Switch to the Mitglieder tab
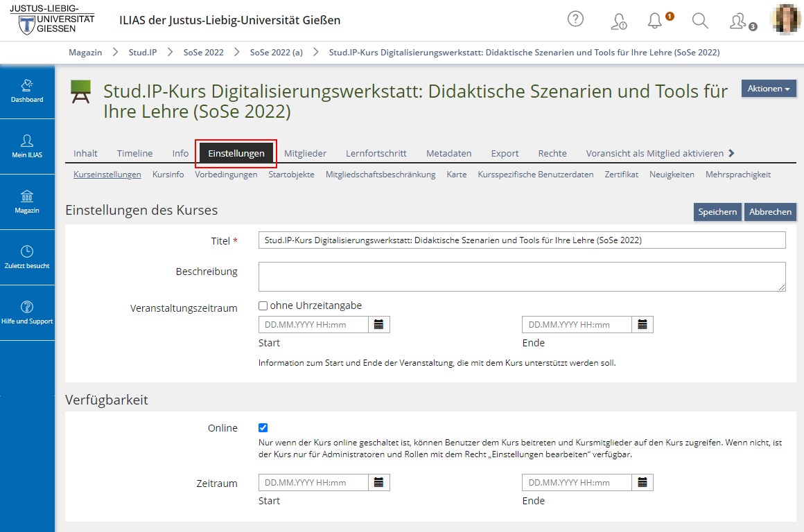 (x=305, y=153)
